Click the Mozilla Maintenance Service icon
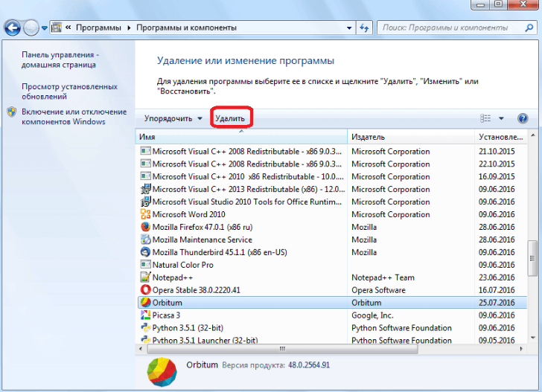Image resolution: width=542 pixels, height=392 pixels. point(145,240)
